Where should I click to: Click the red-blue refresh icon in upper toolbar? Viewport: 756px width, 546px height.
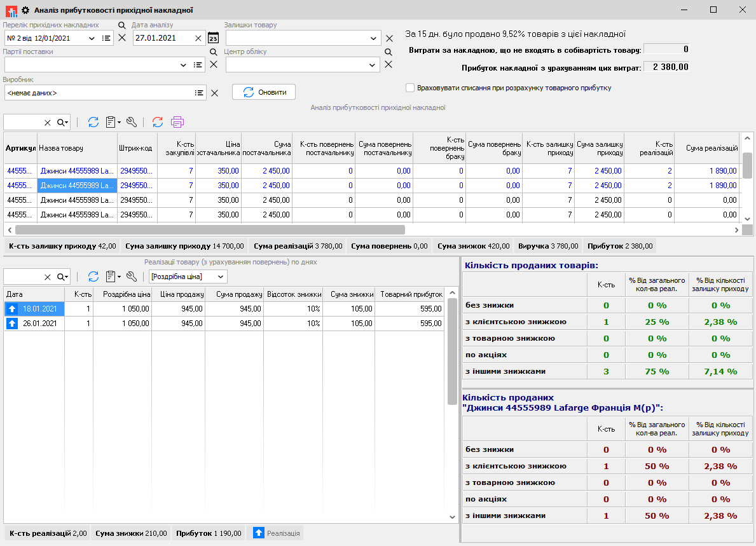pyautogui.click(x=157, y=122)
